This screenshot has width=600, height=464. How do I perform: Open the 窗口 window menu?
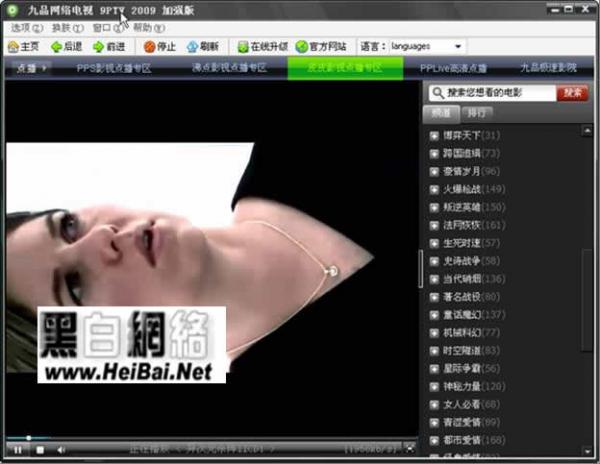(x=108, y=28)
